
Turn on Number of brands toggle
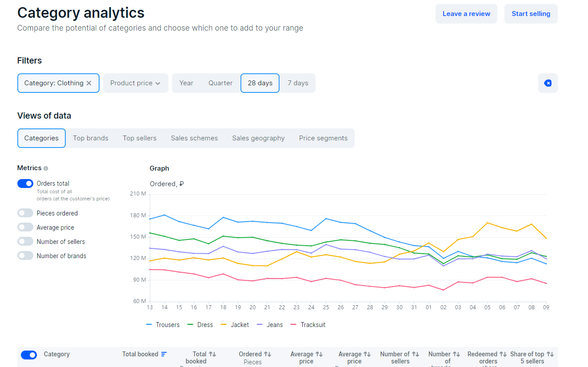(25, 256)
